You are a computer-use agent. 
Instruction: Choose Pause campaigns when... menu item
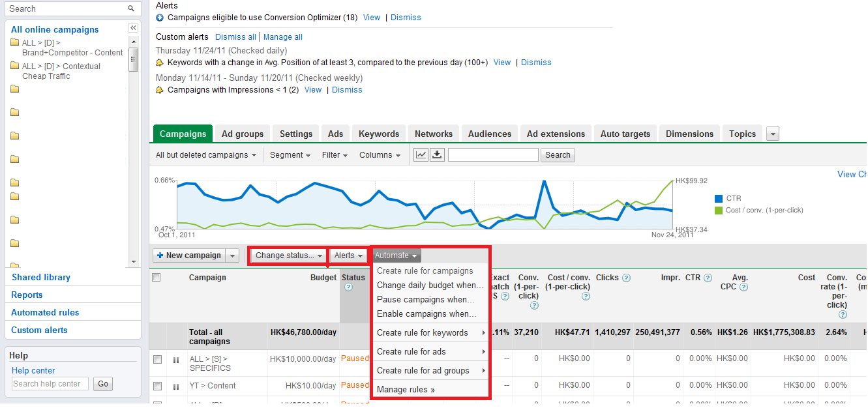(x=430, y=300)
